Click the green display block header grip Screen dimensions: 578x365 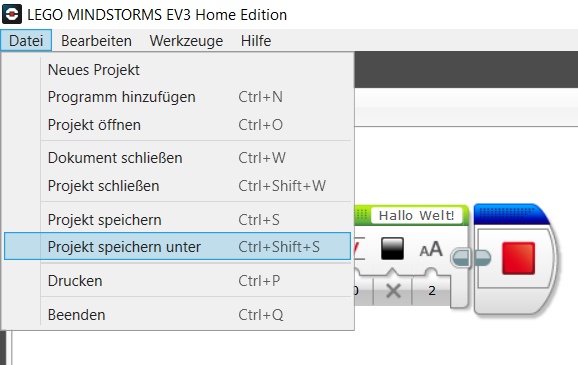pos(362,214)
